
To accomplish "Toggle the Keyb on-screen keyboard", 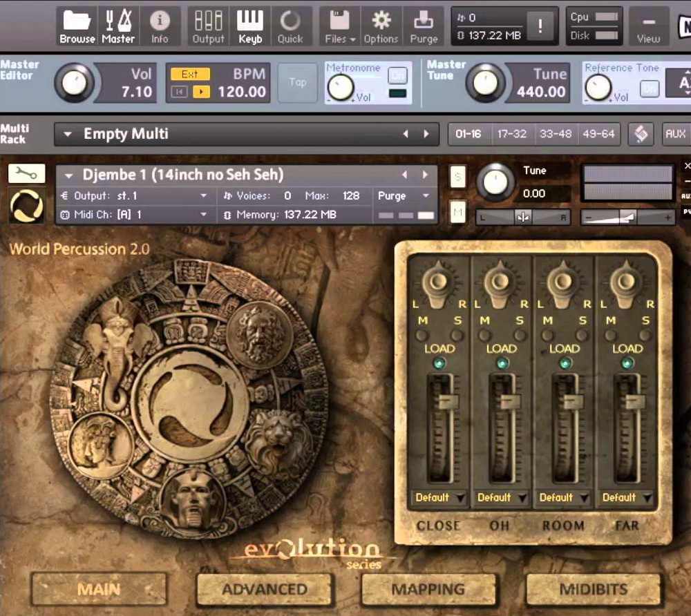I will click(x=250, y=26).
